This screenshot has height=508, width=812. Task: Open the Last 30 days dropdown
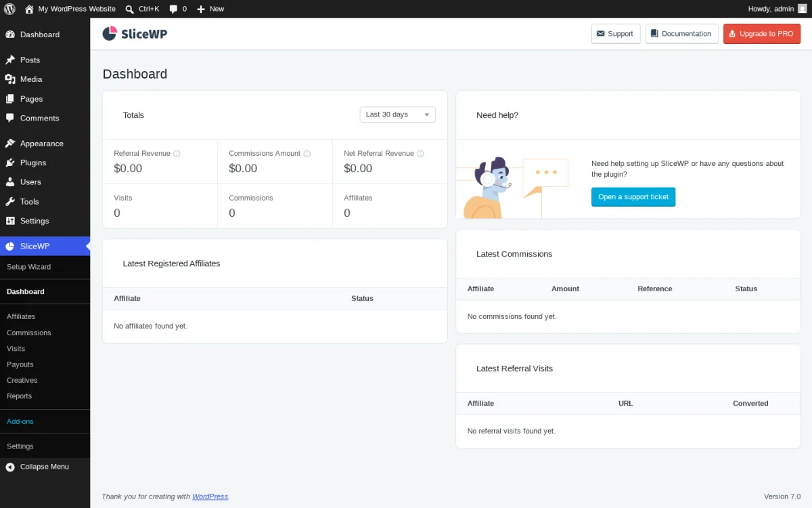point(398,114)
